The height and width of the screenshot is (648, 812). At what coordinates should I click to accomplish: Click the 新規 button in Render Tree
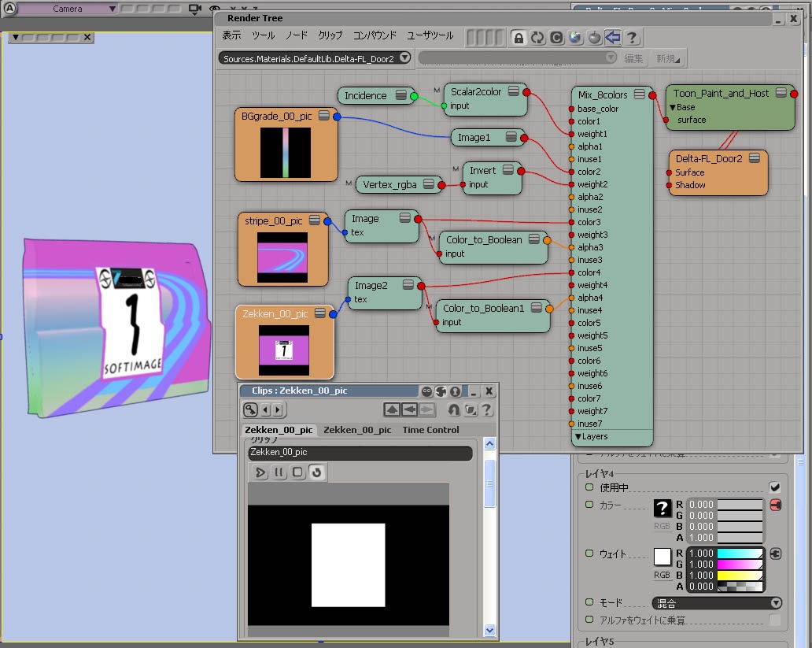668,58
